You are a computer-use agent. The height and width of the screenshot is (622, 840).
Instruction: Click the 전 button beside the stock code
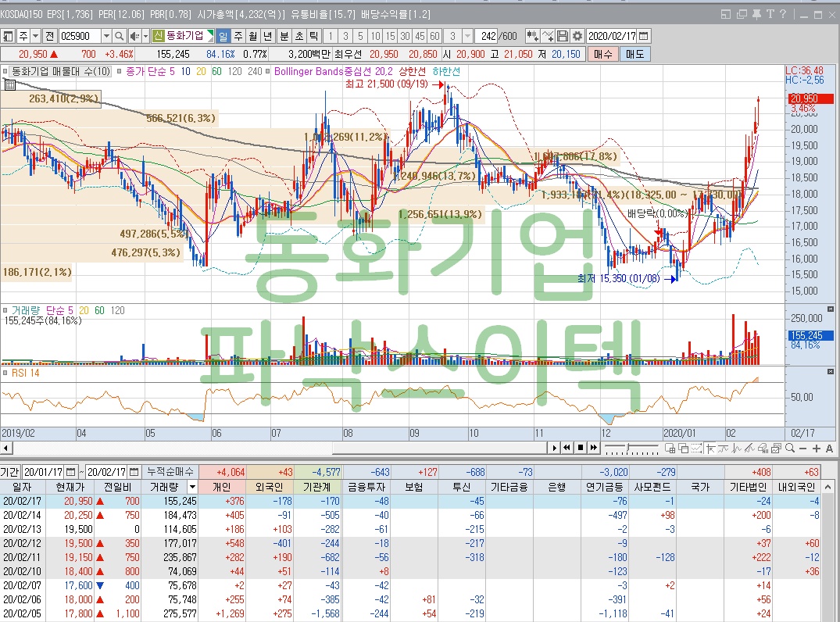(x=50, y=36)
